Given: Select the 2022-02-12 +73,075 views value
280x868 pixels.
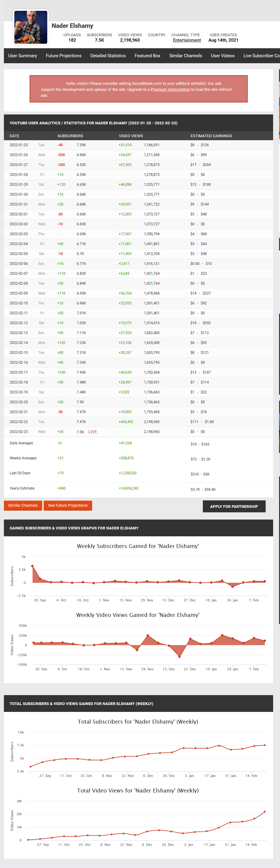Looking at the screenshot, I should click(125, 323).
